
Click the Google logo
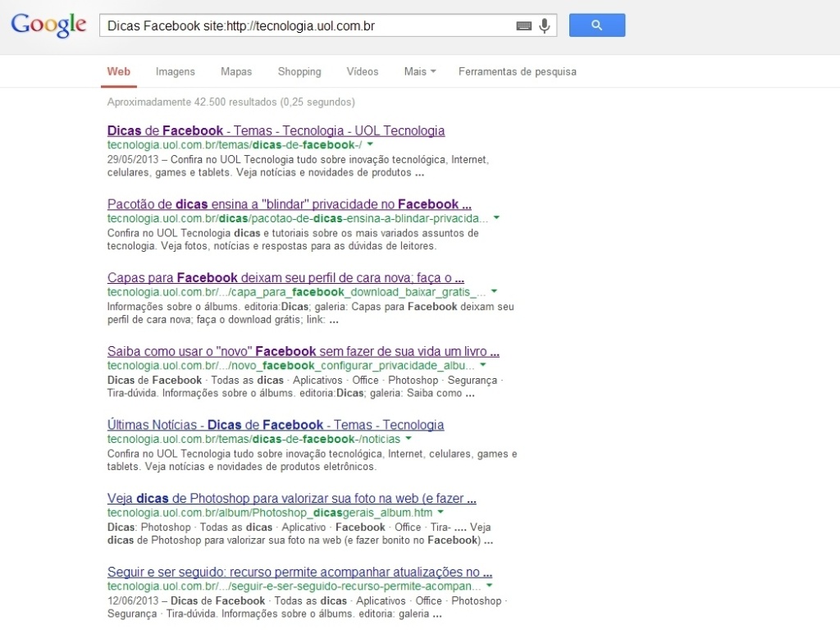48,25
